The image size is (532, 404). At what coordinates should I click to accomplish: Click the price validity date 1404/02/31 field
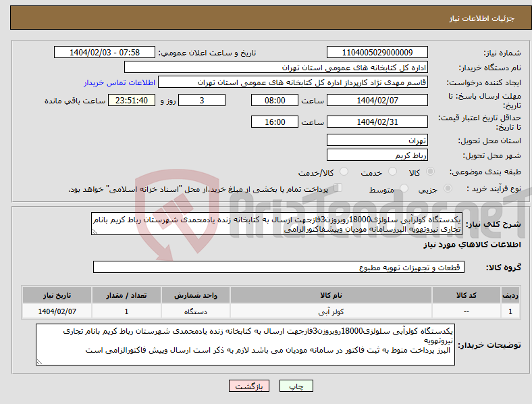pos(377,122)
